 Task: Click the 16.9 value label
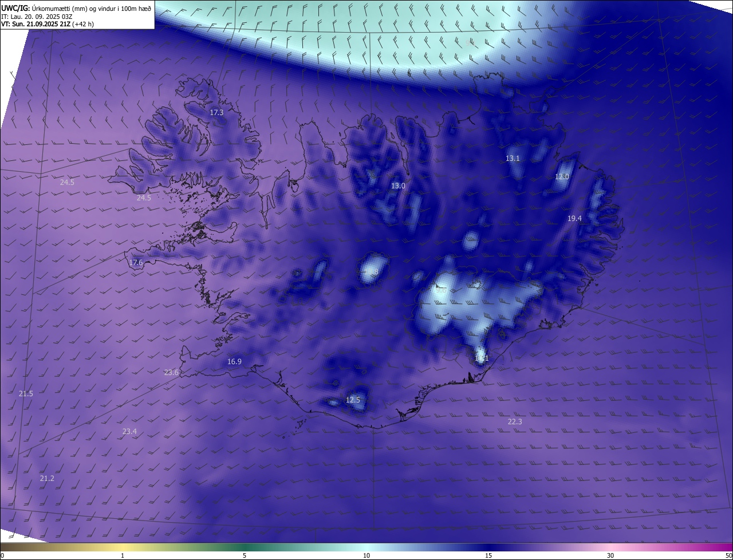pyautogui.click(x=234, y=362)
